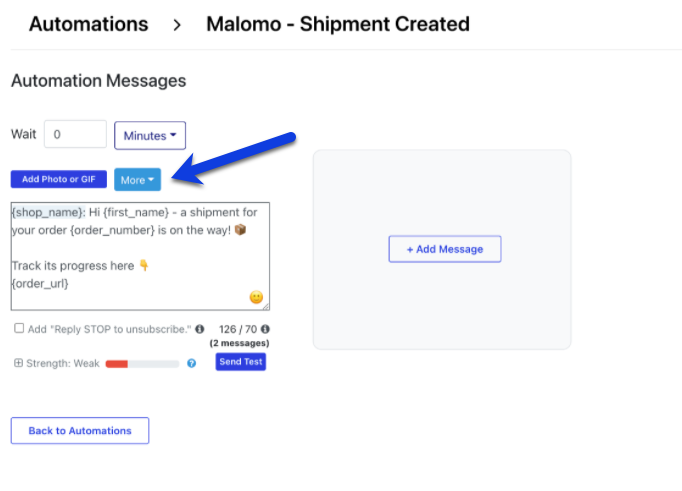Open the emoji picker smiley icon

pos(256,297)
